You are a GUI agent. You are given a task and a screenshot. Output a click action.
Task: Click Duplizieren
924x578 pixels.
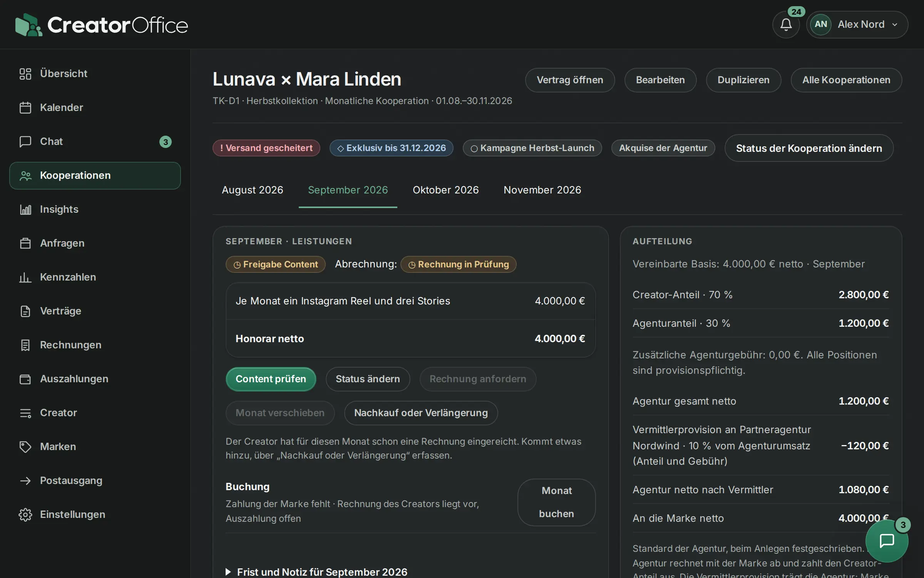click(743, 80)
